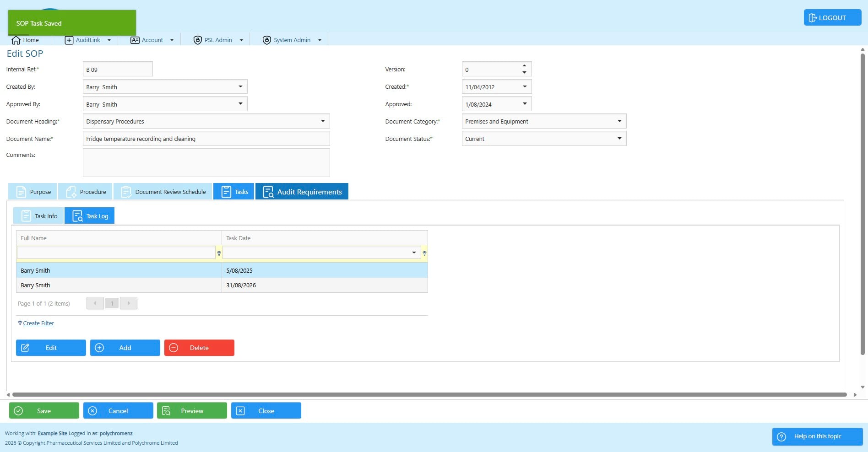Open the Account menu
This screenshot has height=452, width=868.
[x=152, y=40]
